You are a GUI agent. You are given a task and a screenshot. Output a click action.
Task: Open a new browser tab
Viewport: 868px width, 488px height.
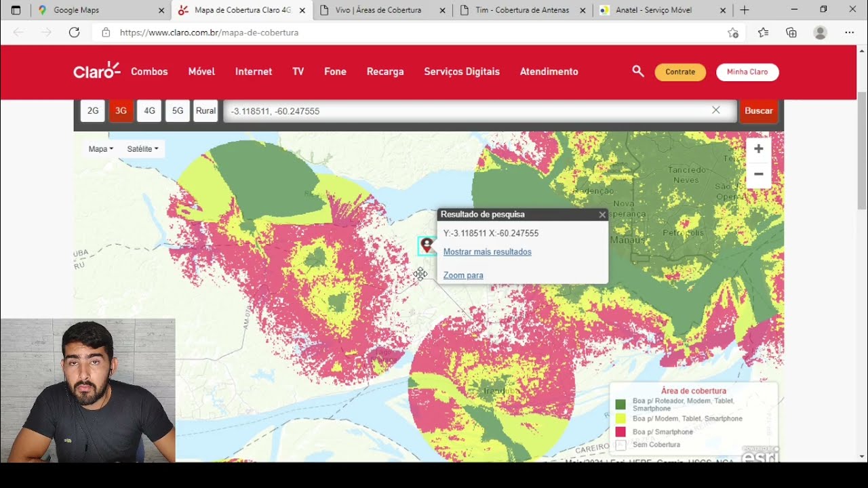[745, 10]
